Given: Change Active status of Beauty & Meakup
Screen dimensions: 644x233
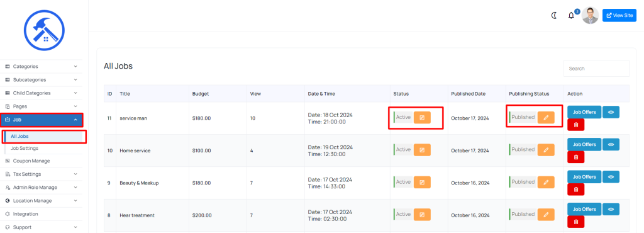Looking at the screenshot, I should point(422,182).
